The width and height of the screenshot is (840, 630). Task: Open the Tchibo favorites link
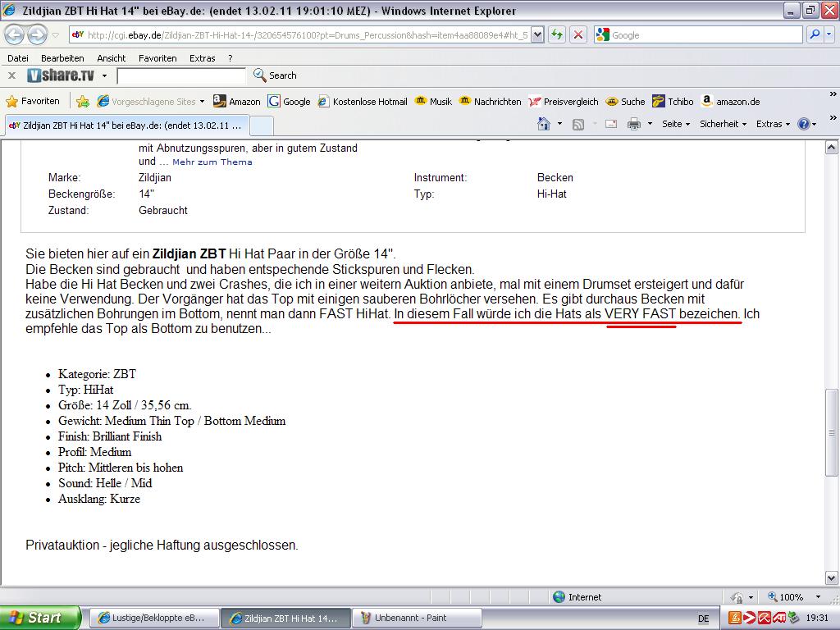pos(673,101)
